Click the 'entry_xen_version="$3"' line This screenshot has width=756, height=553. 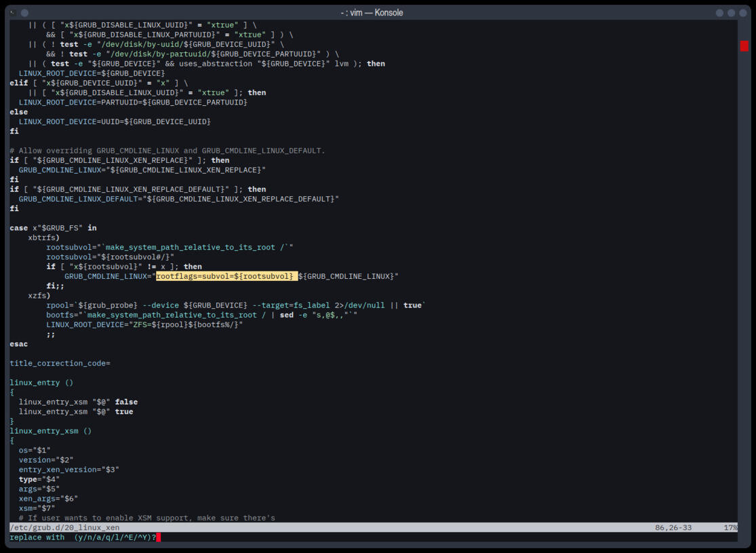pos(69,469)
